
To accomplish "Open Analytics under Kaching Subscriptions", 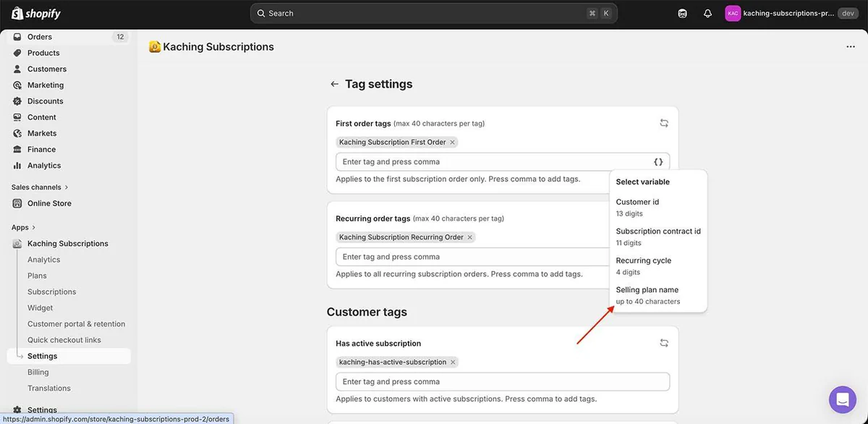I will click(x=43, y=260).
